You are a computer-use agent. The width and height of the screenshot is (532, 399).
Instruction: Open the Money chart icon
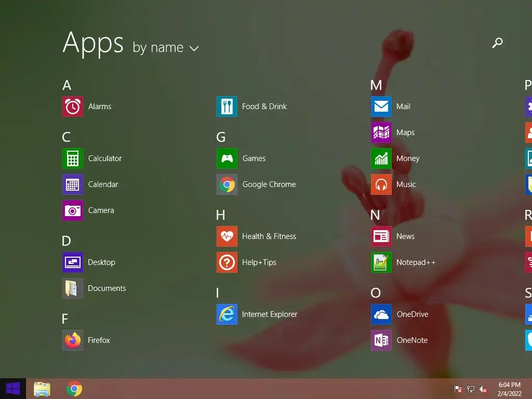pyautogui.click(x=381, y=158)
